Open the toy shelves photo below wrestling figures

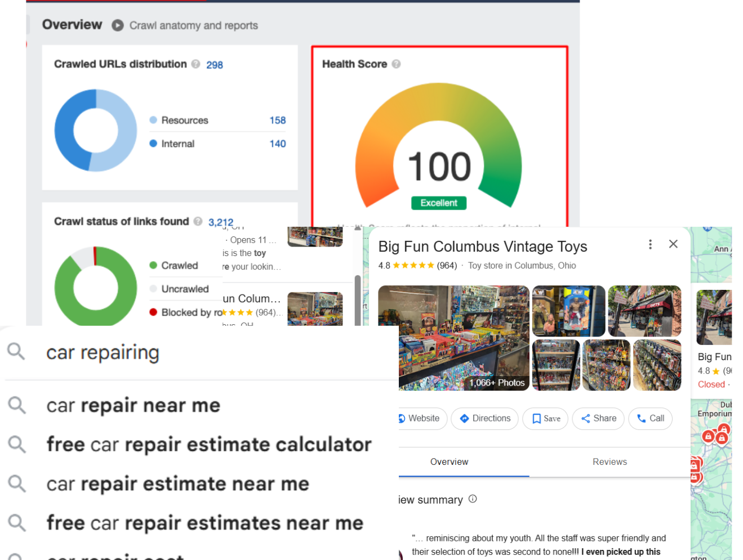tap(556, 365)
